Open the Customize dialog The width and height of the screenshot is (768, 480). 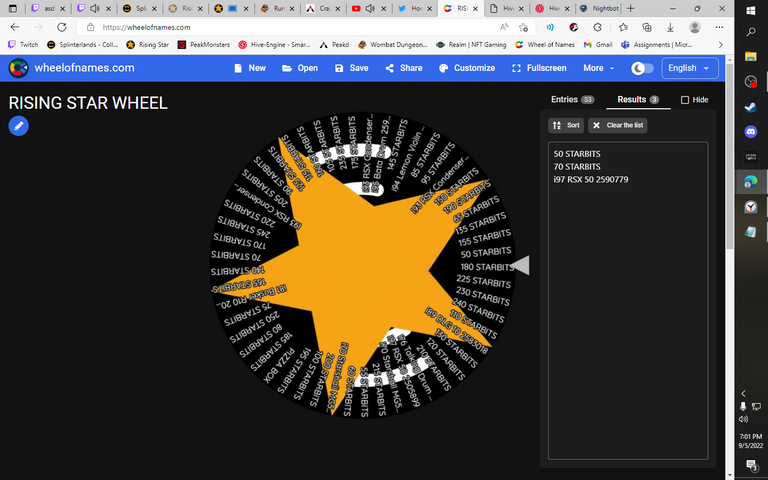467,68
